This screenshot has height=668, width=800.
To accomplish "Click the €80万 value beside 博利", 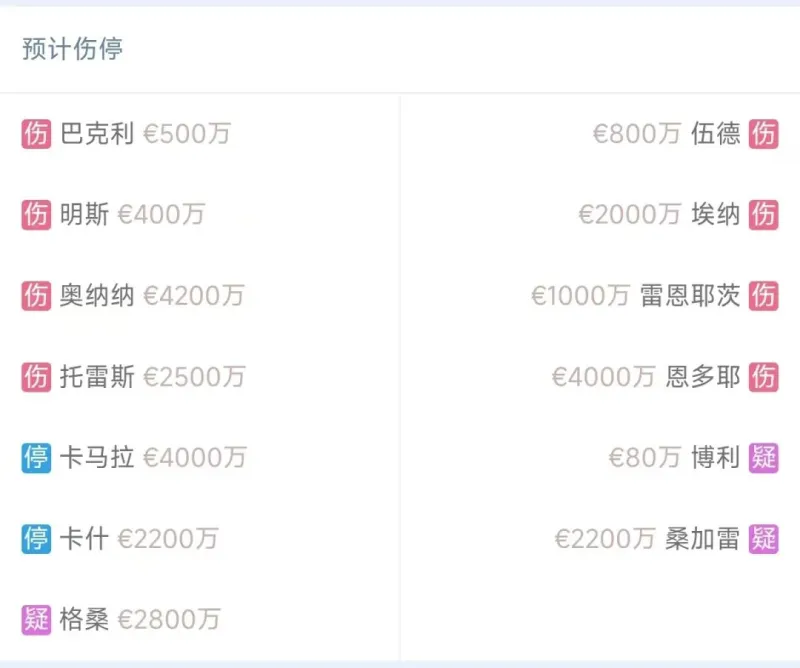I will pos(645,457).
